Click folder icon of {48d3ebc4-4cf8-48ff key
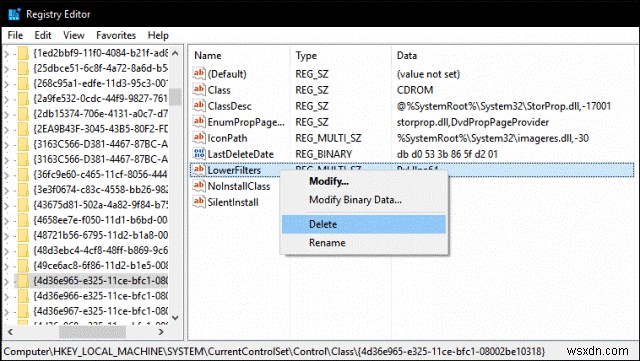The width and height of the screenshot is (640, 361). [23, 250]
